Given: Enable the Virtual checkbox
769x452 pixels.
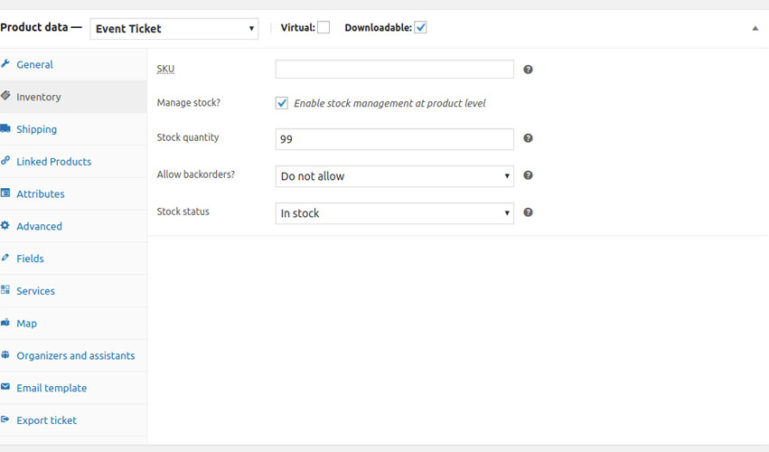Looking at the screenshot, I should point(323,28).
